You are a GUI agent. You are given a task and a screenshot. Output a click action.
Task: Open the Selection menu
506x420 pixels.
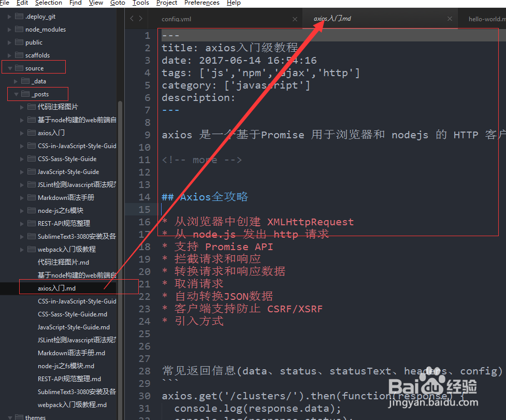48,3
